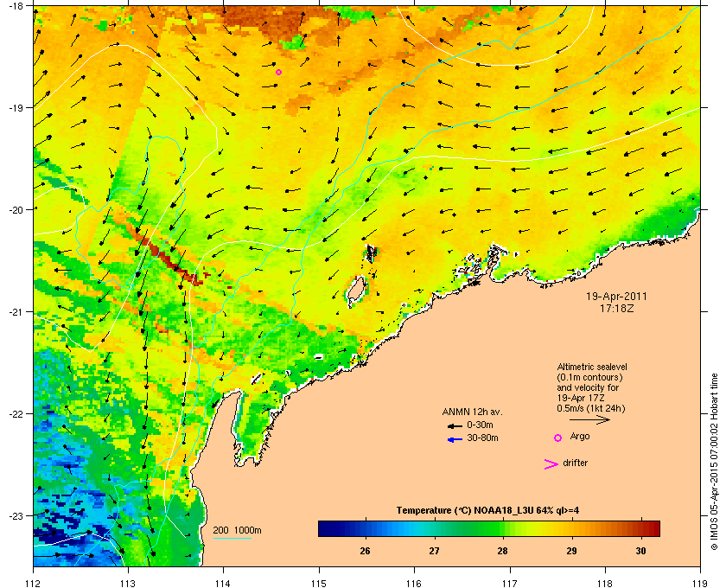Click the latitude axis label -21
726x588 pixels.
pos(16,311)
